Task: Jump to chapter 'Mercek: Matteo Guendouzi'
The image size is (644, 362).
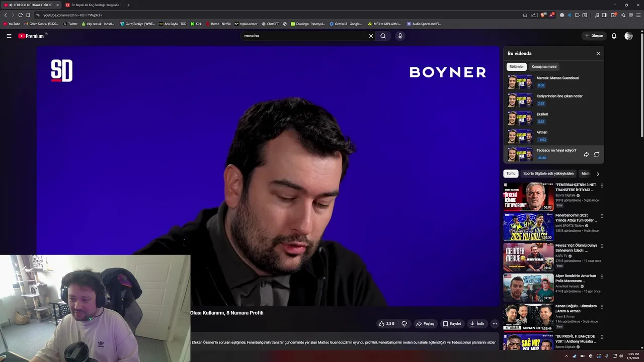Action: click(x=553, y=82)
